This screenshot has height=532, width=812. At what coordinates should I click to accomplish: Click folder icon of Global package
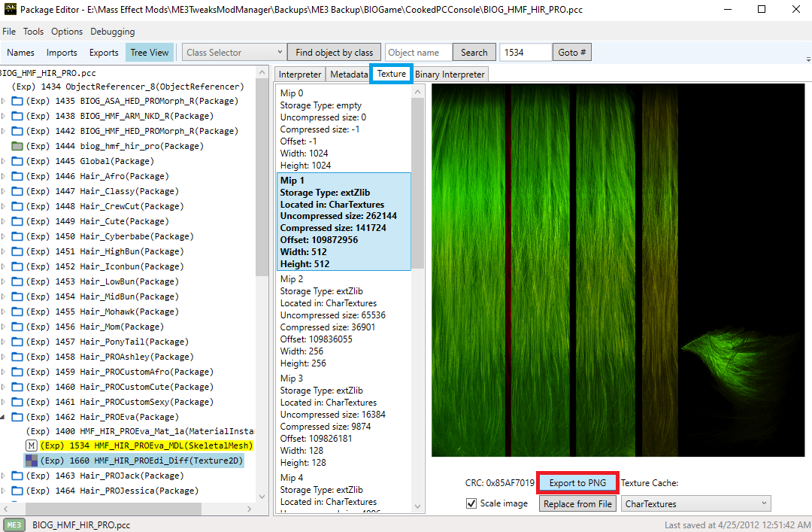(17, 161)
